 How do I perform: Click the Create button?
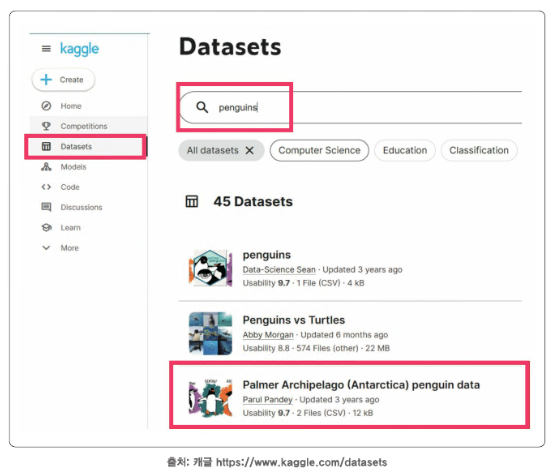coord(64,80)
